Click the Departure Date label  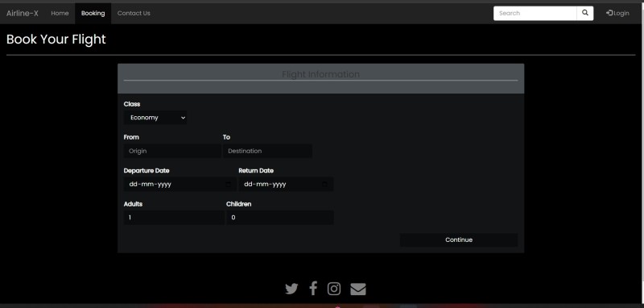[147, 170]
